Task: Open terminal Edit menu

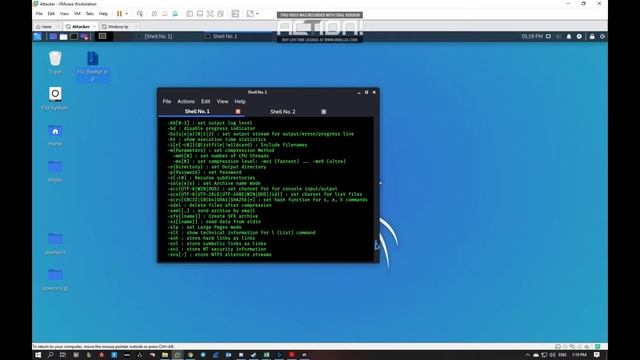Action: [x=205, y=101]
